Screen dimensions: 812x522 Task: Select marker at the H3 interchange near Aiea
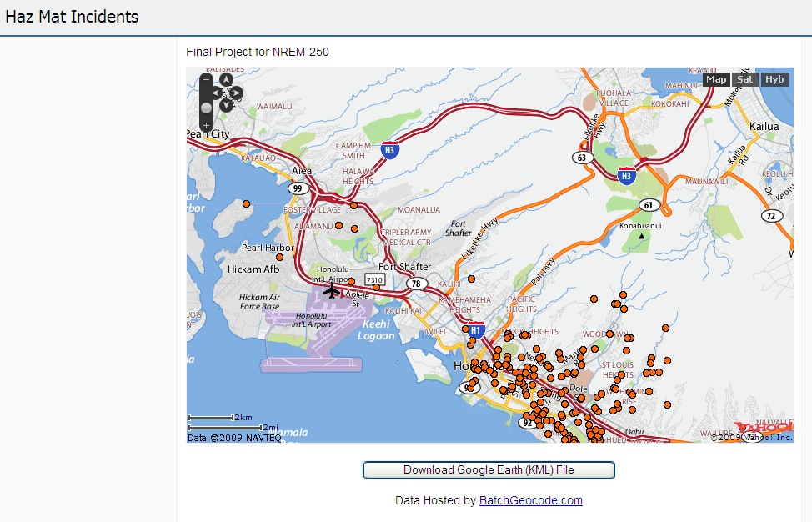click(353, 206)
